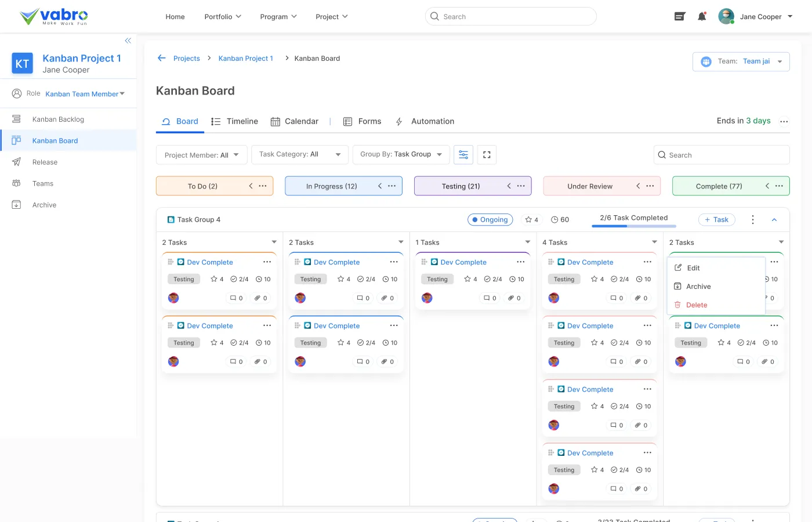This screenshot has height=522, width=812.
Task: Collapse the Complete (77) column
Action: pos(767,186)
